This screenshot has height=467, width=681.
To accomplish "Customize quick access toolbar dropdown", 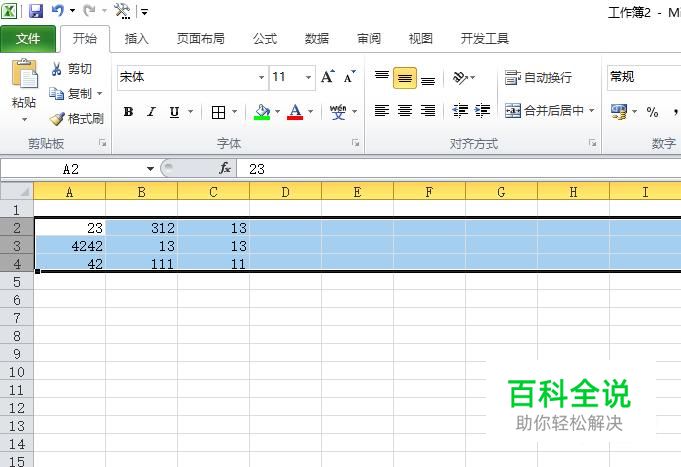I will click(x=144, y=11).
